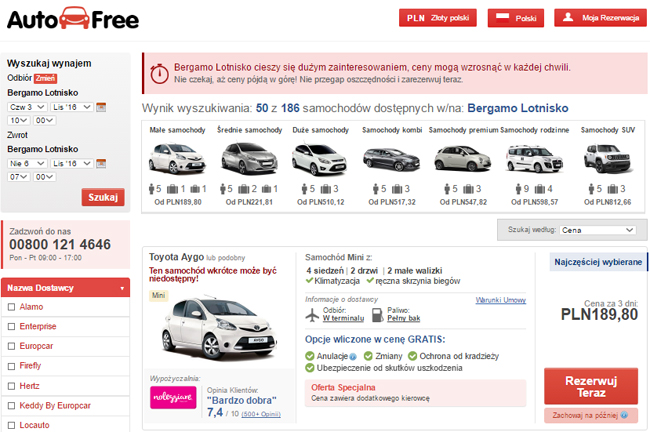Select the Samochody rodzinne van image
The height and width of the screenshot is (432, 650).
[x=534, y=158]
